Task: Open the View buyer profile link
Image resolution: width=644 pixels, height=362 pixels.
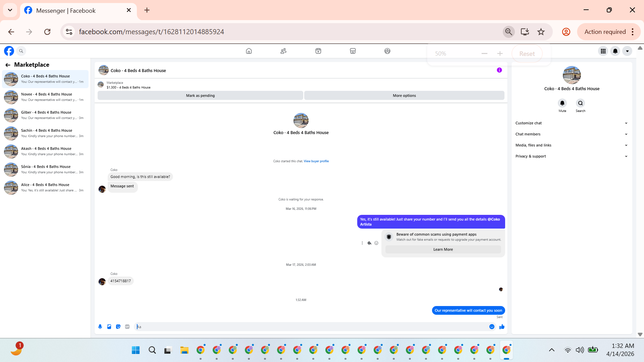Action: 316,161
